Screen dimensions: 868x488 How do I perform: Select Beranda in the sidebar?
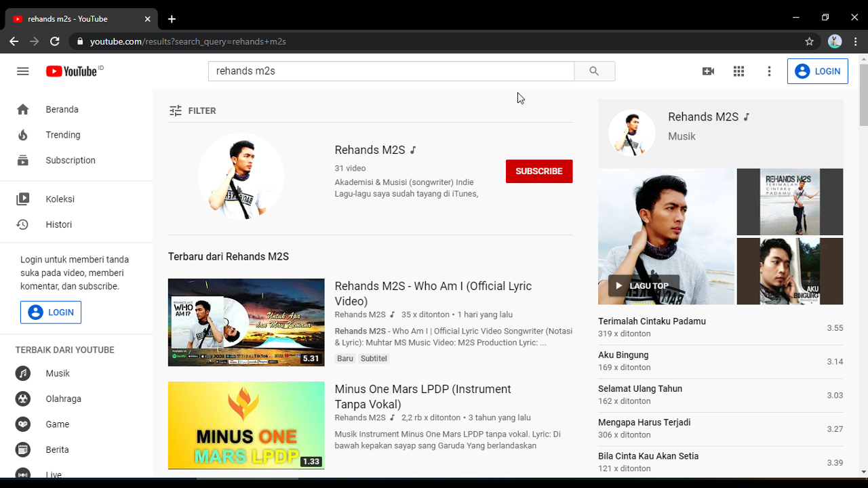pyautogui.click(x=77, y=109)
